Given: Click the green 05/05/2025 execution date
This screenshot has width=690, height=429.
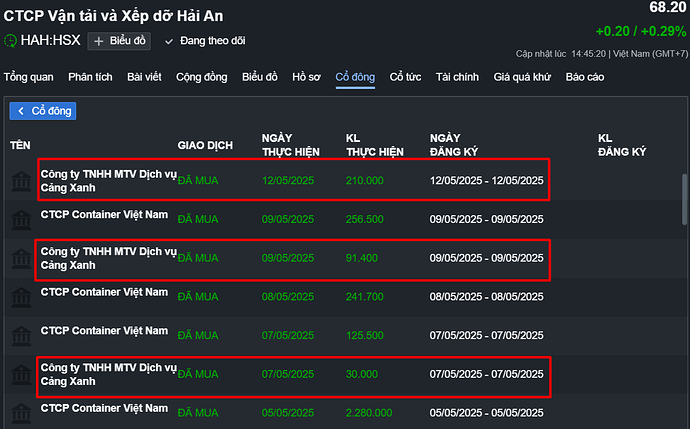Looking at the screenshot, I should 288,413.
